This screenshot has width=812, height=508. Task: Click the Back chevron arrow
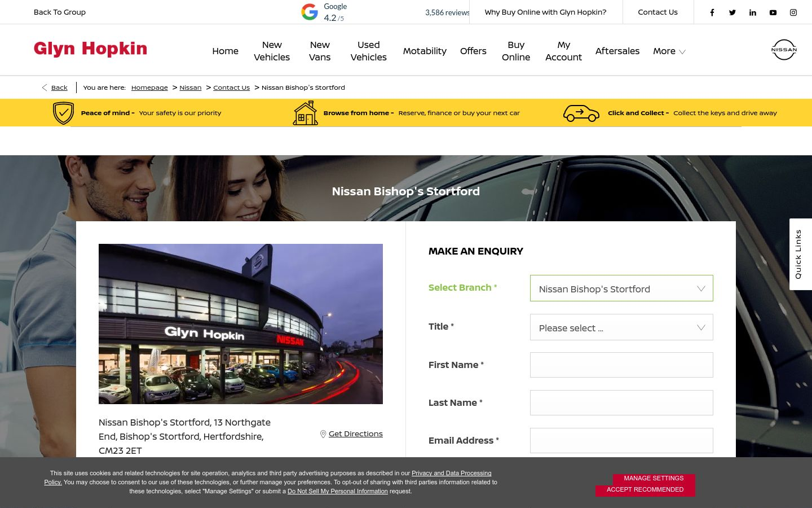[45, 87]
